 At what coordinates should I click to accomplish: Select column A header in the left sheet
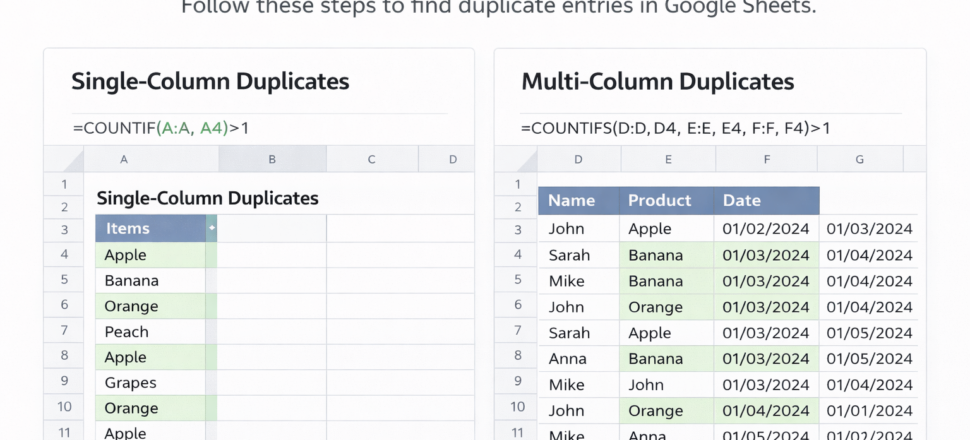pos(152,160)
